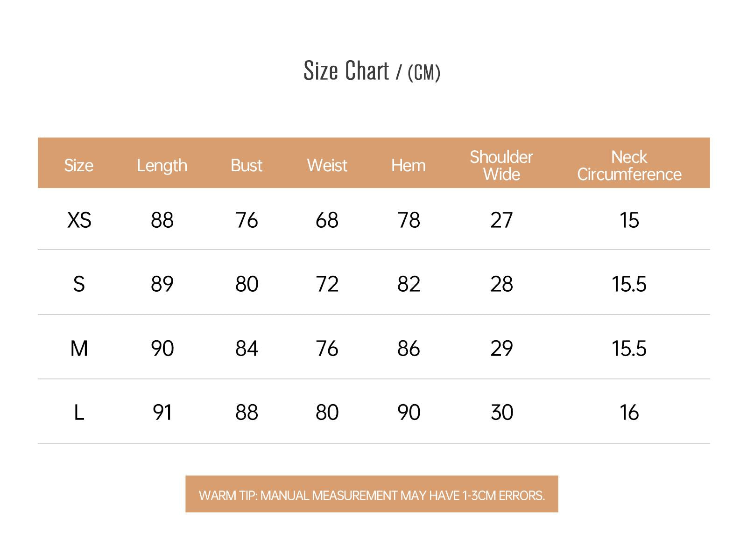Click the warm tip measurement banner

372,494
